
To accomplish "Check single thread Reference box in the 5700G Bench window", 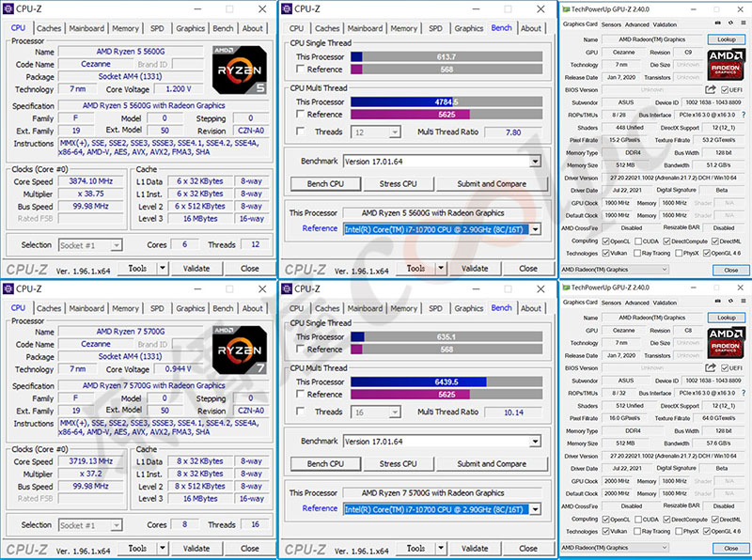I will (x=300, y=349).
